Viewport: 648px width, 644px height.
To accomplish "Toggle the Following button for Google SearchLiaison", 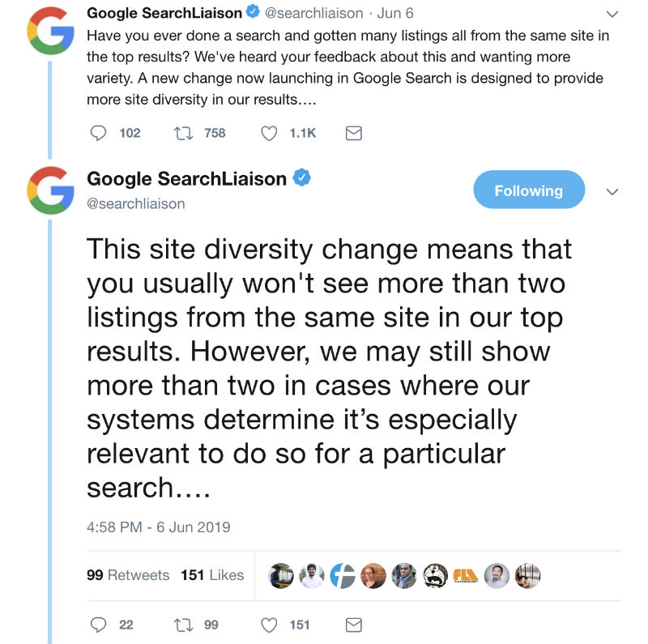I will tap(528, 190).
